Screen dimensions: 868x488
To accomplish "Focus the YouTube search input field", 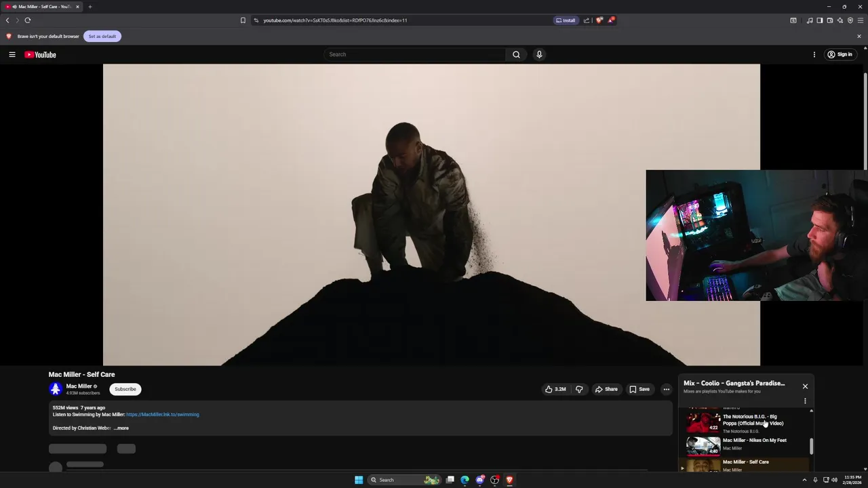I will 415,54.
